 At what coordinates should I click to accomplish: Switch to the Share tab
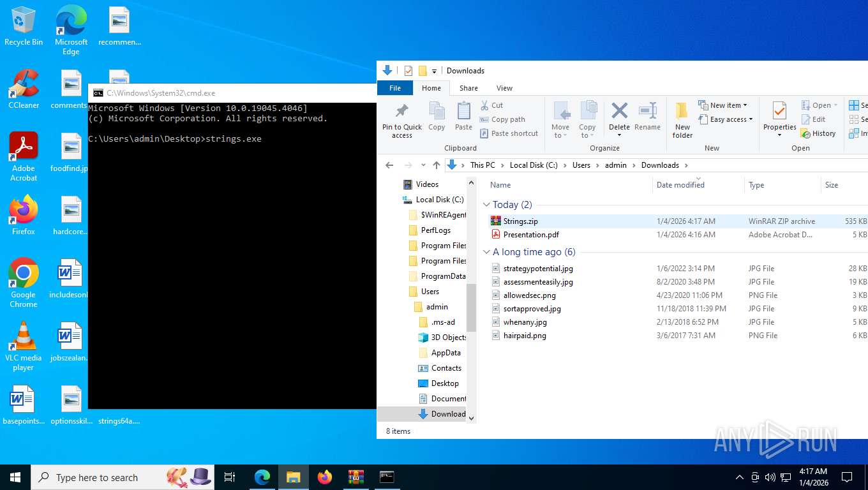point(468,88)
